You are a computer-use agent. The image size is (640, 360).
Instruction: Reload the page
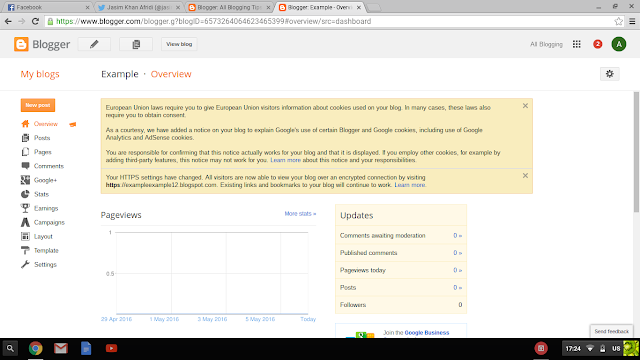(x=35, y=21)
